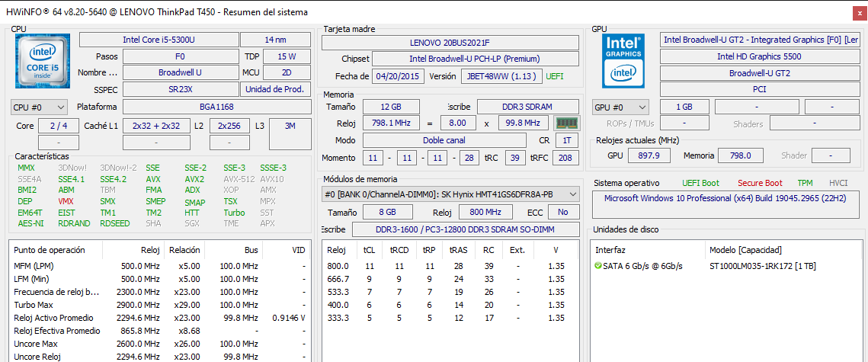Select the LENOVO 20BUS2021F motherboard field
The height and width of the screenshot is (362, 868).
coord(449,43)
